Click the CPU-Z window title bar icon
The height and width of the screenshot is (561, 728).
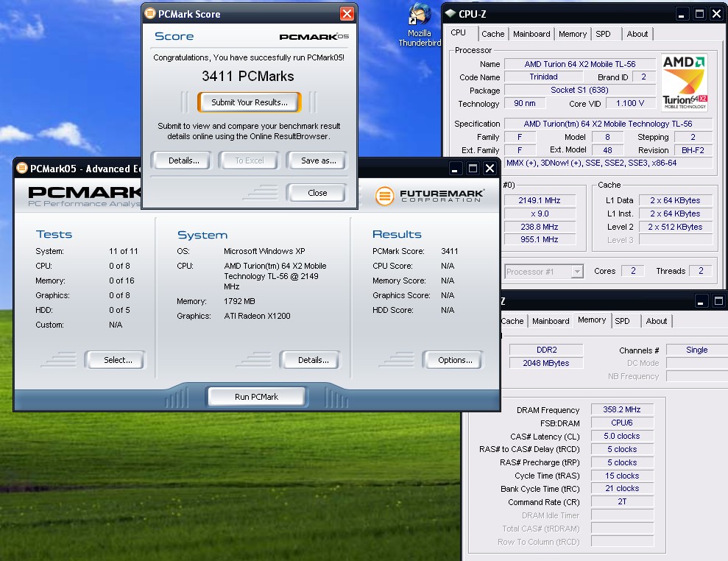pyautogui.click(x=450, y=13)
